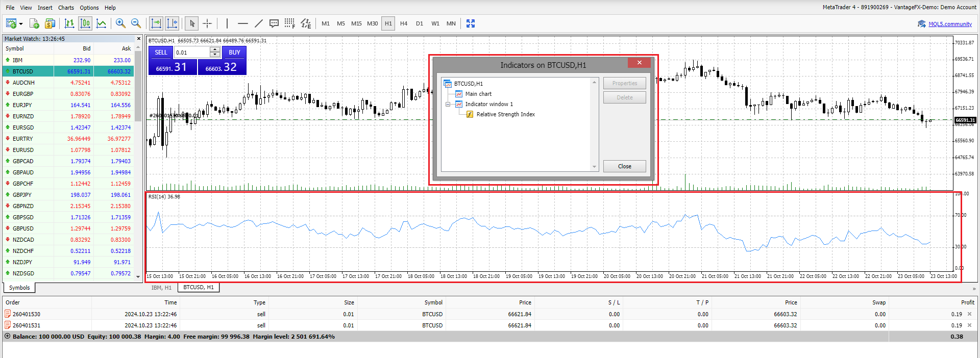The width and height of the screenshot is (980, 358).
Task: Collapse the Indicator window 1 tree node
Action: (448, 104)
